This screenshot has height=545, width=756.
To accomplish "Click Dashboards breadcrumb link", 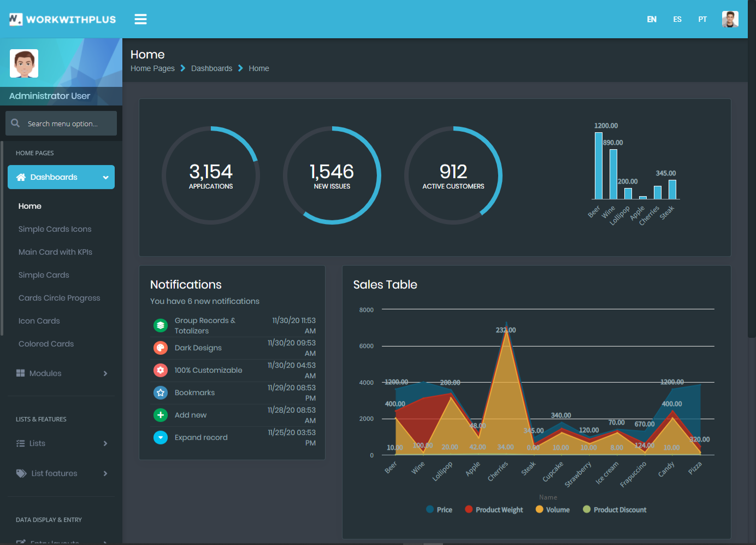I will click(211, 68).
